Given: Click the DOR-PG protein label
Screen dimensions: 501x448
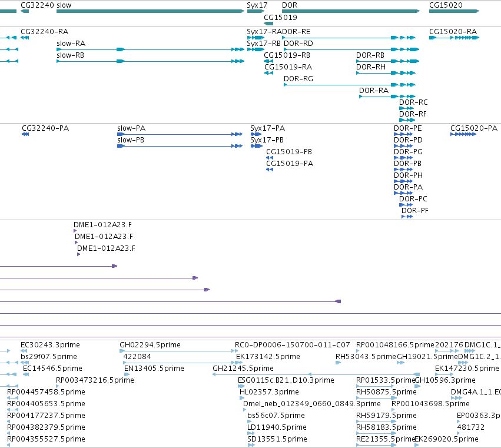Looking at the screenshot, I should coord(409,152).
